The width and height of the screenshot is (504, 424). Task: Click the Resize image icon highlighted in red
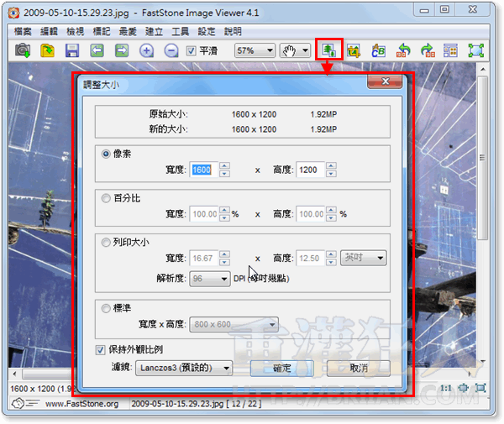(328, 50)
